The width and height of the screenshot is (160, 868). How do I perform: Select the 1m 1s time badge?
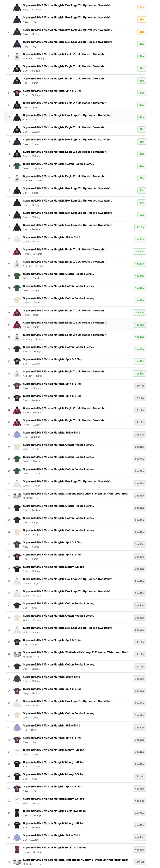(139, 227)
